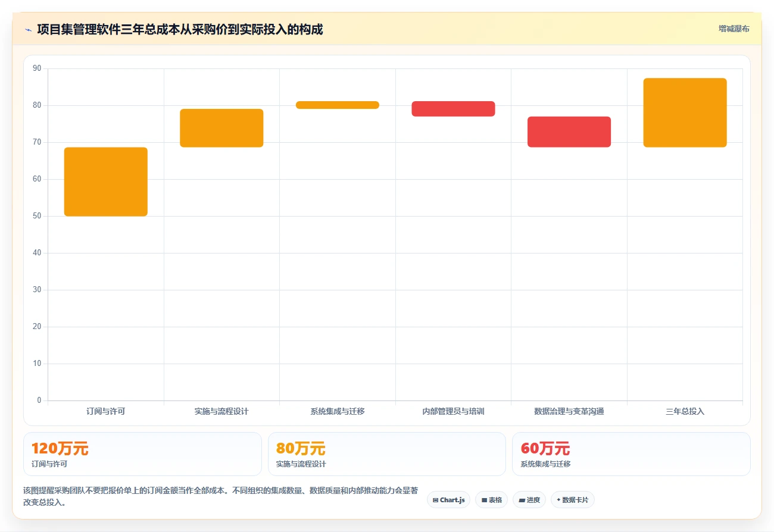The image size is (774, 532).
Task: Click the chart title text 项目集管理软件三年总成本
Action: pos(180,29)
